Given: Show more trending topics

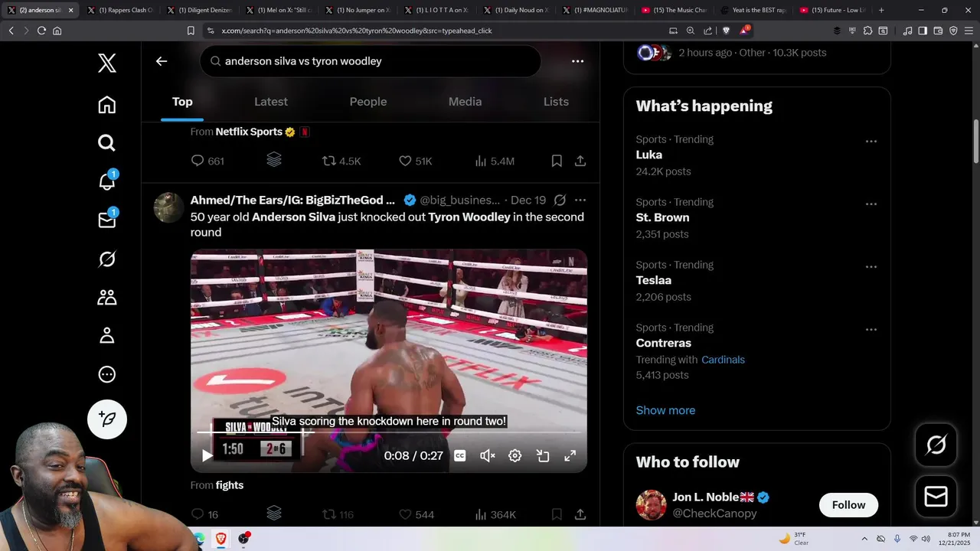Looking at the screenshot, I should pos(665,410).
